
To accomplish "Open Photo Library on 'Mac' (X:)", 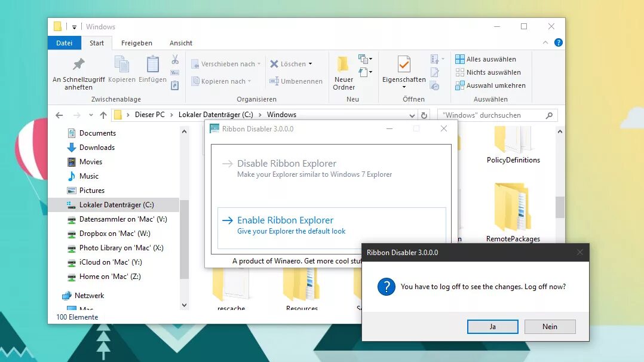I will (121, 248).
